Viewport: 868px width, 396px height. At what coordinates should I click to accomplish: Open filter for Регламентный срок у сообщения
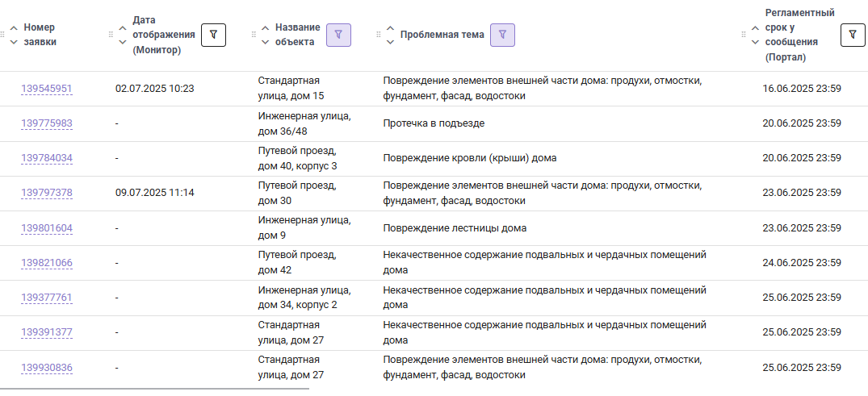pyautogui.click(x=853, y=35)
